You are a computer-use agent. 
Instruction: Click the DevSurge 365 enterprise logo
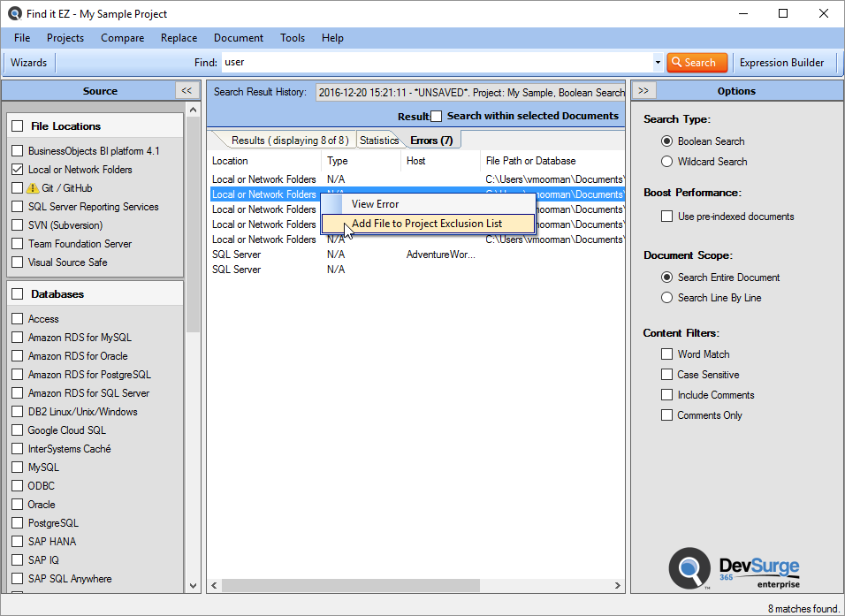[734, 569]
